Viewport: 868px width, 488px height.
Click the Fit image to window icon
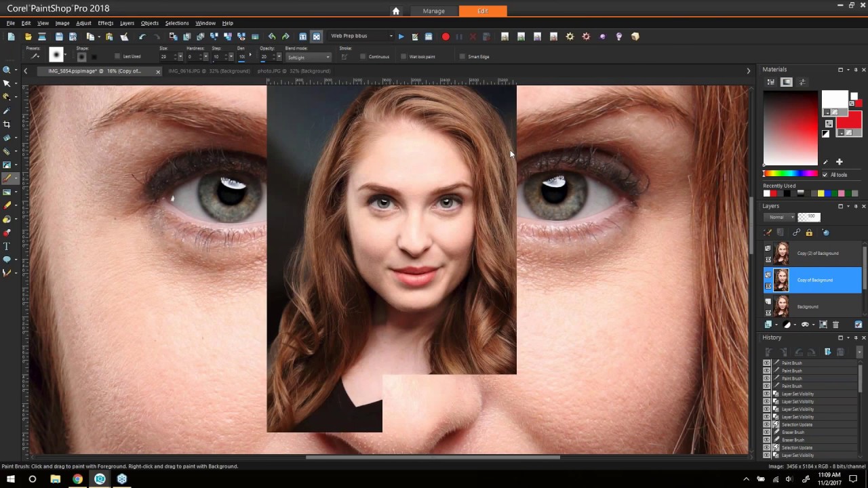tap(316, 37)
